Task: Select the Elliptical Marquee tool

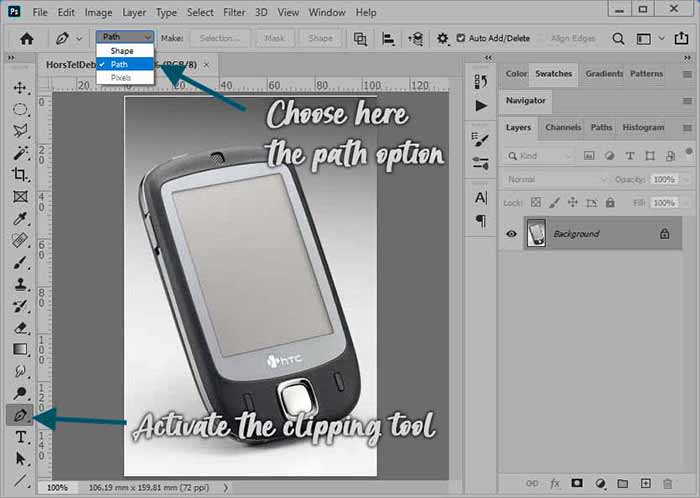Action: (20, 109)
